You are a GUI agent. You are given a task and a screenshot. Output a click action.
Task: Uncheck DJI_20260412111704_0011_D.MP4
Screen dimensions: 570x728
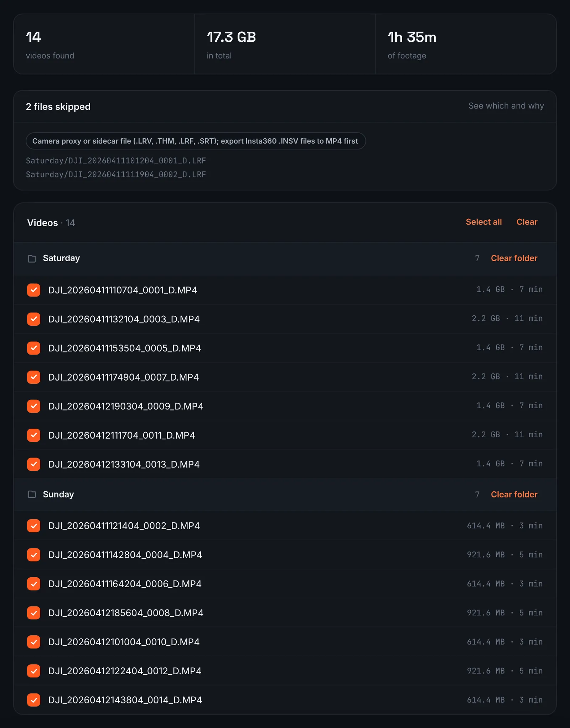tap(33, 435)
